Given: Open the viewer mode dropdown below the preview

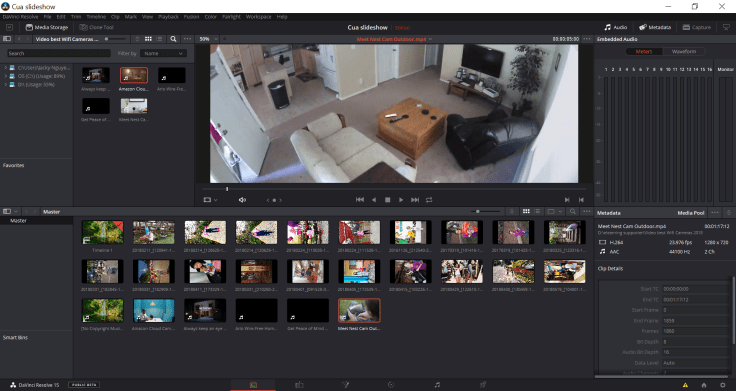Looking at the screenshot, I should [210, 199].
